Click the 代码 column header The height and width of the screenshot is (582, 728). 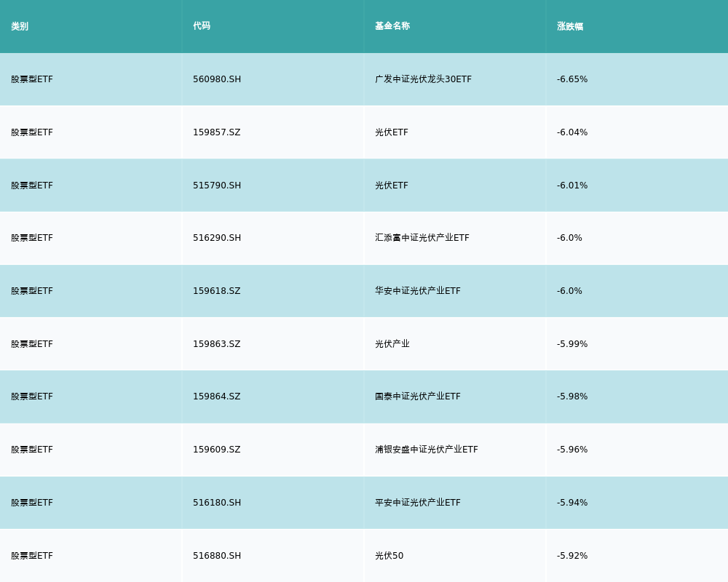pyautogui.click(x=202, y=26)
